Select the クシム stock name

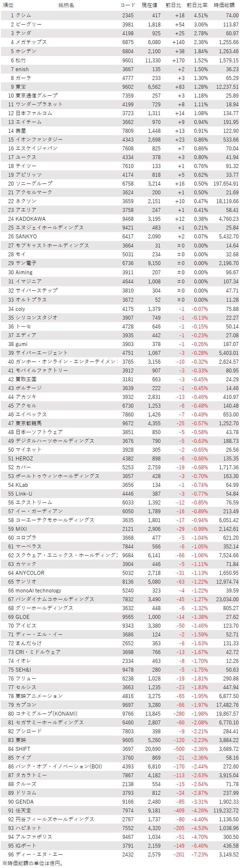tap(24, 15)
